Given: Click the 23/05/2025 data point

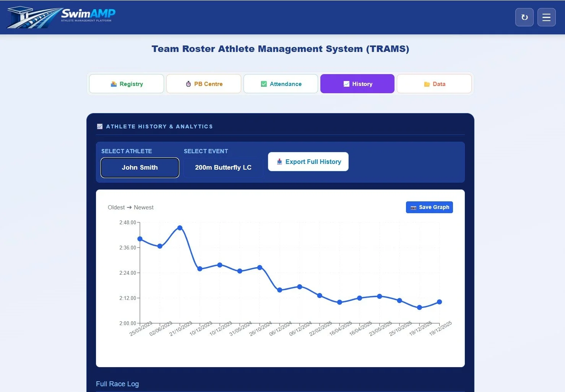Looking at the screenshot, I should [x=380, y=296].
